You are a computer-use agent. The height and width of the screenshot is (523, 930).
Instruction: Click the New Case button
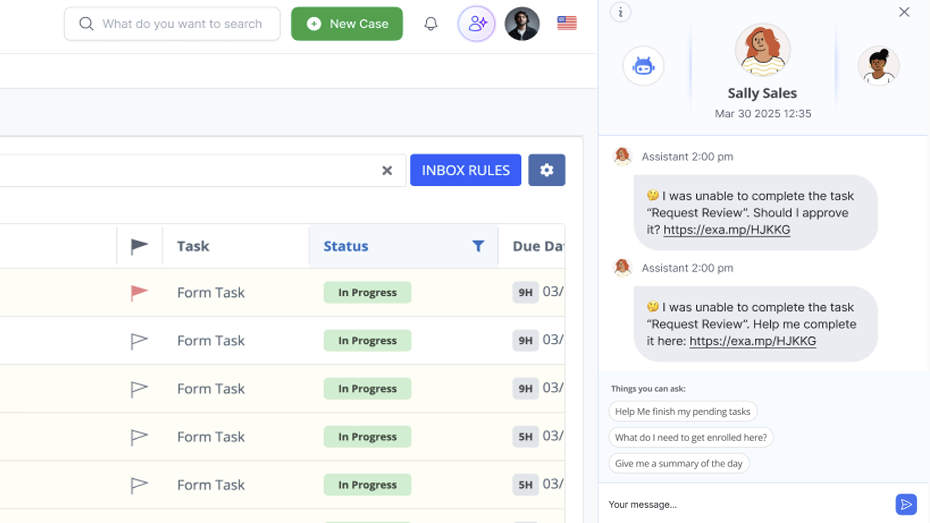347,24
